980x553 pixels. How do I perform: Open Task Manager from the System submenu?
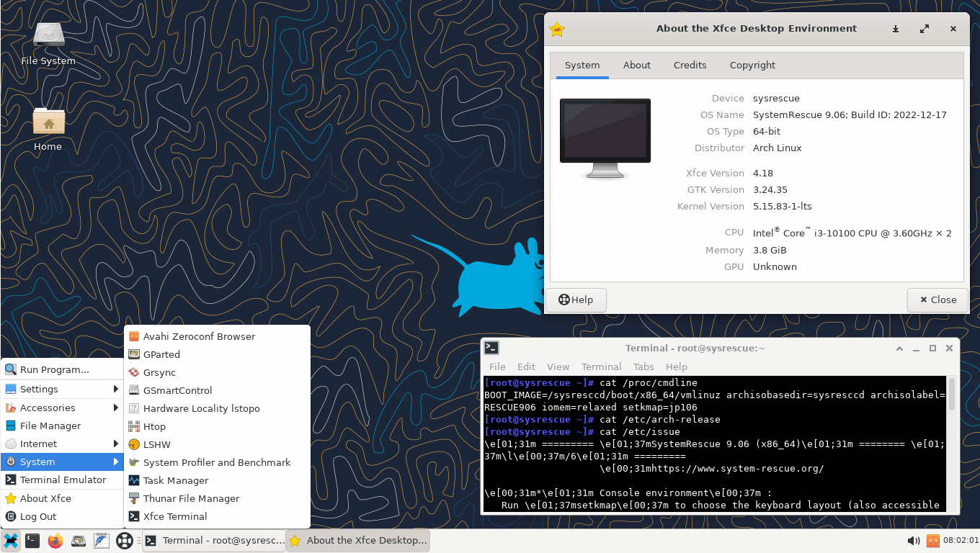point(217,480)
